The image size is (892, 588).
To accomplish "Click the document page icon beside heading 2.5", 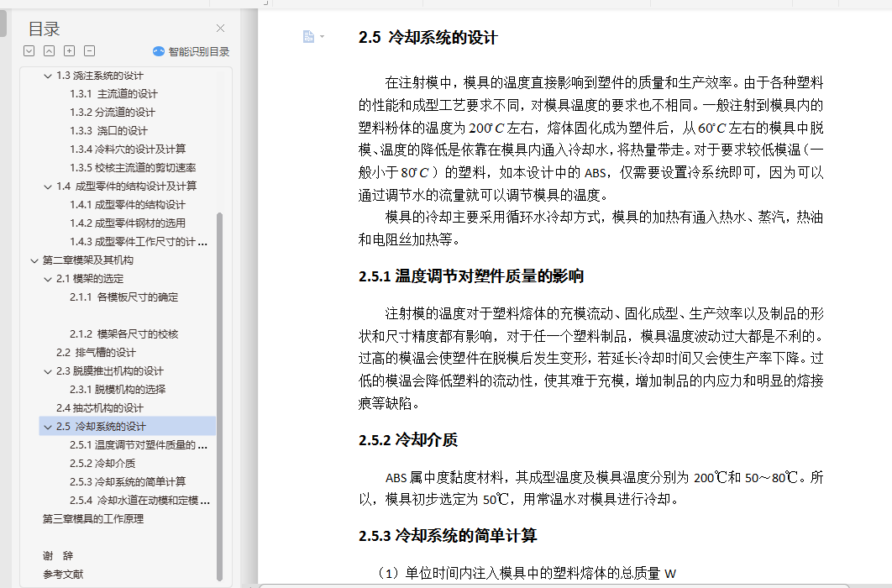I will click(308, 37).
